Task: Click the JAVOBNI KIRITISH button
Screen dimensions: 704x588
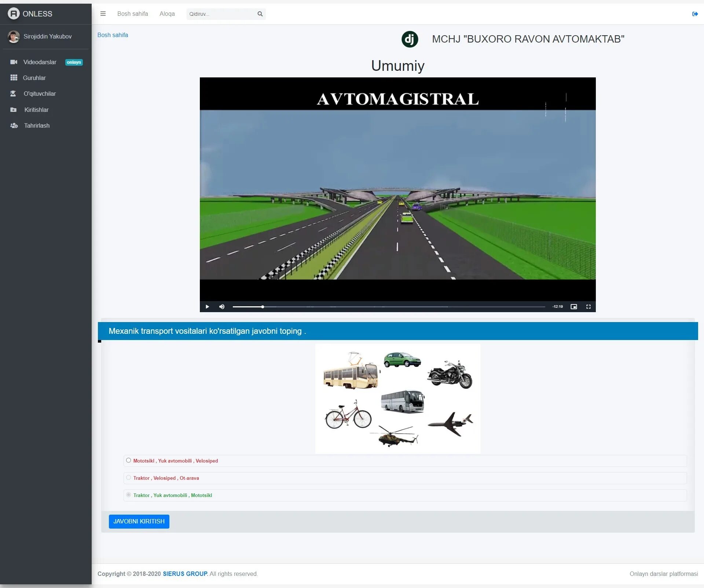Action: [139, 521]
